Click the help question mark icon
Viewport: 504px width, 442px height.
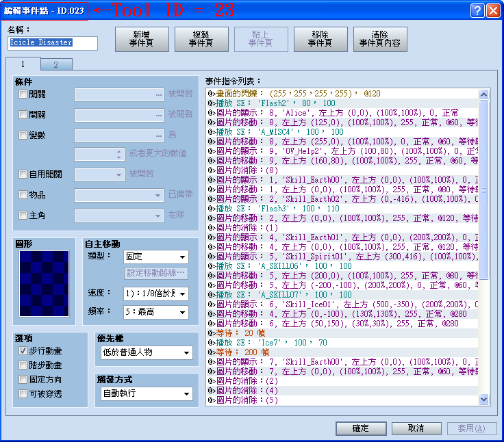[477, 10]
